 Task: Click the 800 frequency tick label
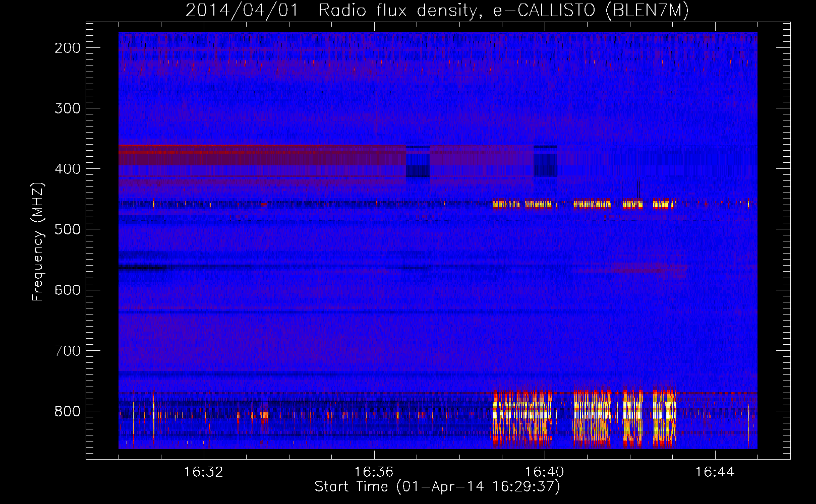(x=68, y=411)
